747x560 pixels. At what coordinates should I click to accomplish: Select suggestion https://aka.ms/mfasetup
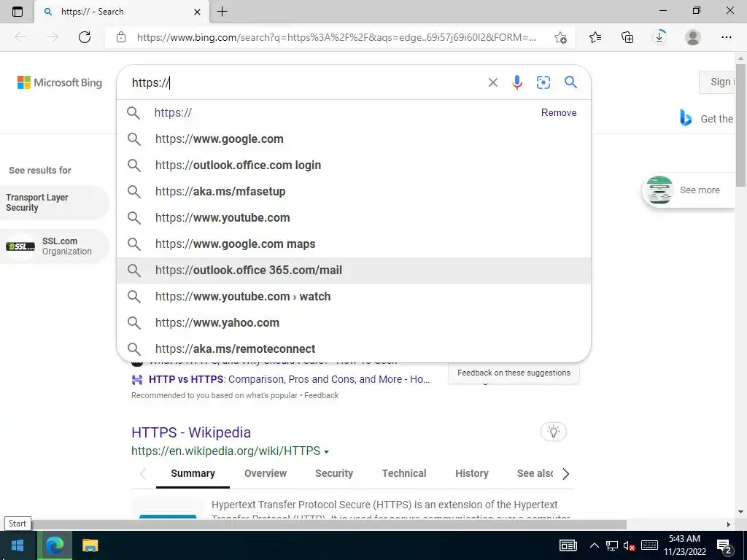click(354, 192)
